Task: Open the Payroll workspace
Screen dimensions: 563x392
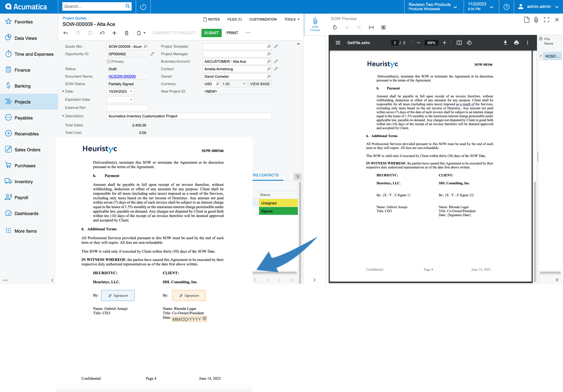Action: (x=21, y=197)
